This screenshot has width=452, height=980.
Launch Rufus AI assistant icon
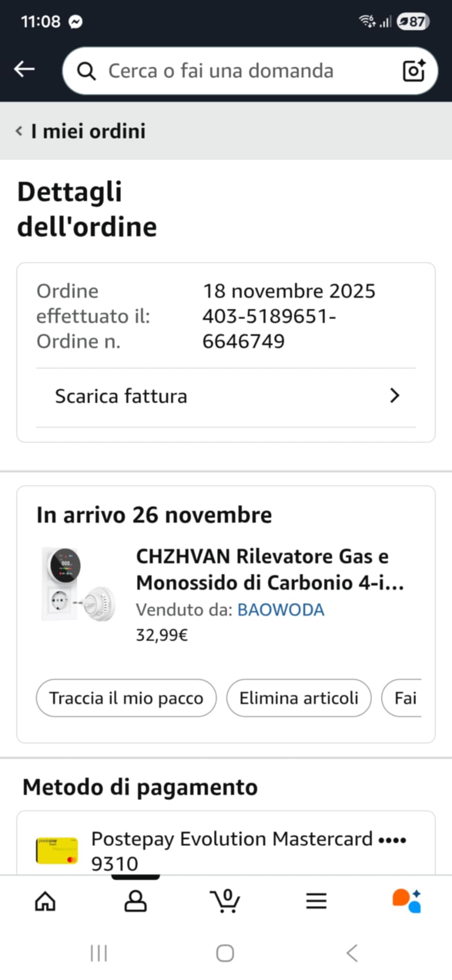coord(407,902)
